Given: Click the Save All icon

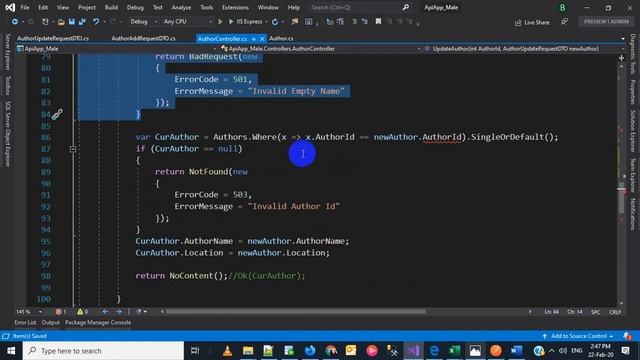Looking at the screenshot, I should 82,22.
